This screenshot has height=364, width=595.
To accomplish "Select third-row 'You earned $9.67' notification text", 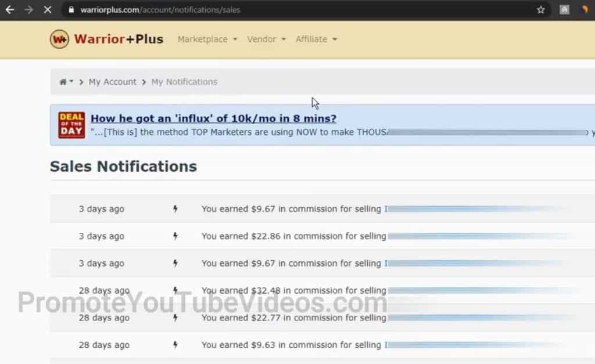I will click(x=291, y=263).
